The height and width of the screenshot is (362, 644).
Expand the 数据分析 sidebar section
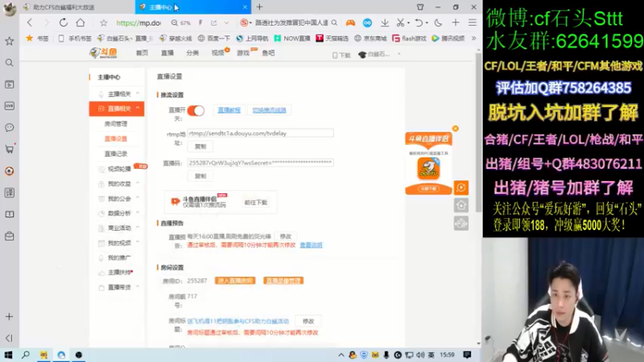point(138,212)
